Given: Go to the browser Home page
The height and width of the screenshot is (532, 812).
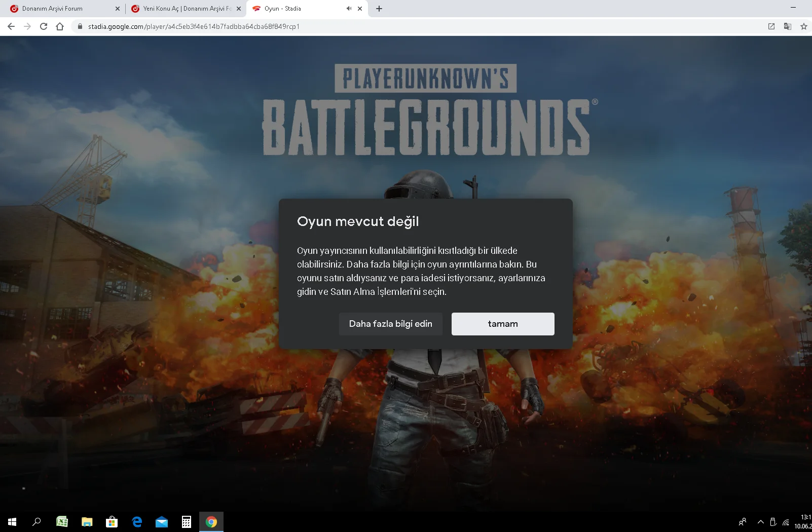Looking at the screenshot, I should (60, 26).
